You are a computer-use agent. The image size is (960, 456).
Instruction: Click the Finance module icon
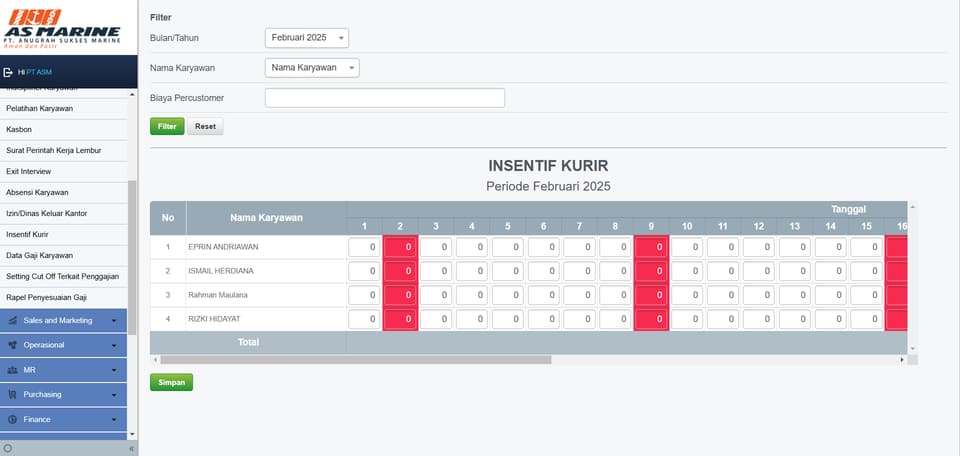click(12, 420)
